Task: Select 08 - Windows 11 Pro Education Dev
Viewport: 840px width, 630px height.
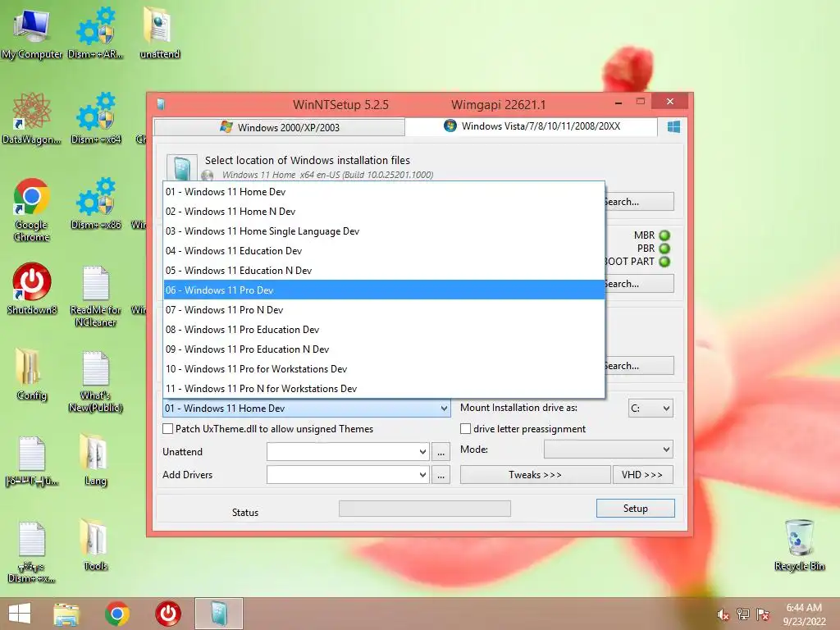Action: 384,330
